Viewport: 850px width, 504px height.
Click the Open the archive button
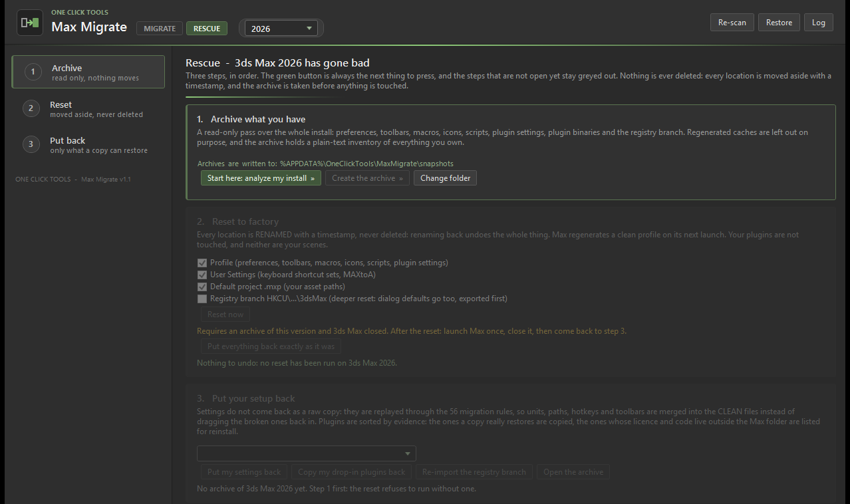click(x=573, y=472)
